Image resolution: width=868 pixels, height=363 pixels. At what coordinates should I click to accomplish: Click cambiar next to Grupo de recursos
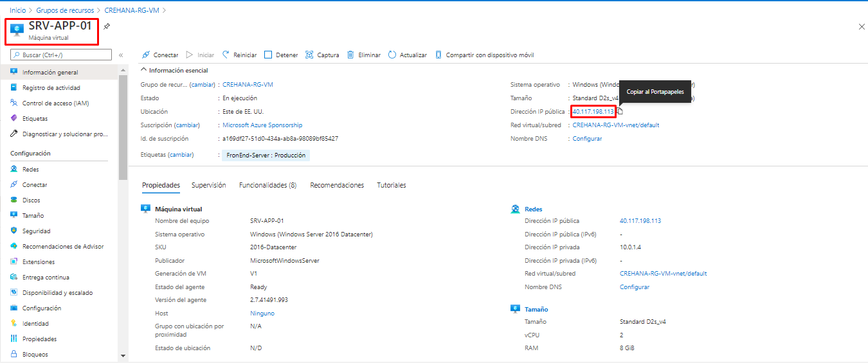coord(203,85)
